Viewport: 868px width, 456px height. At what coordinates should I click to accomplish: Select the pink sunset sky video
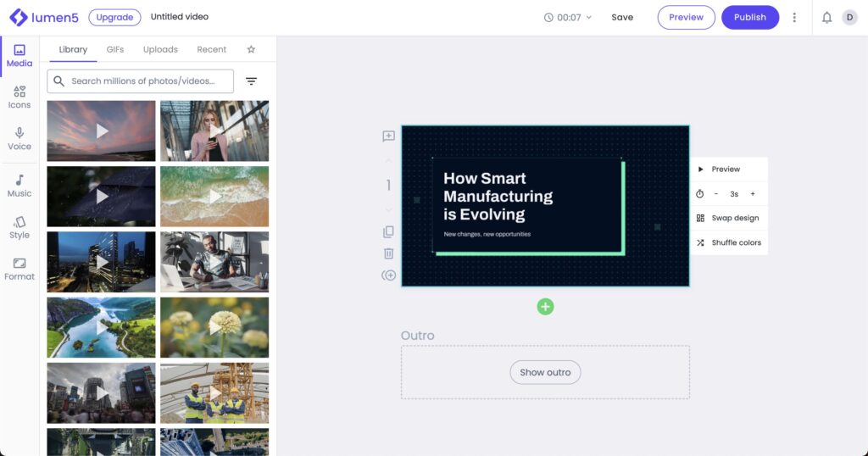point(102,131)
